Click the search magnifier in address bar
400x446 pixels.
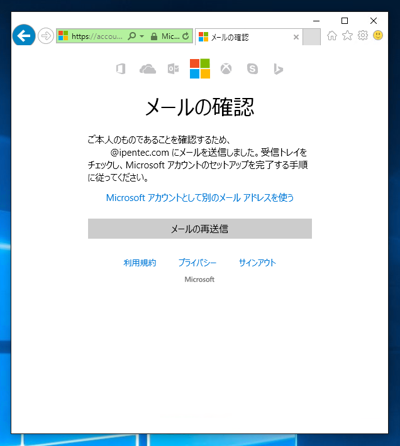point(132,36)
